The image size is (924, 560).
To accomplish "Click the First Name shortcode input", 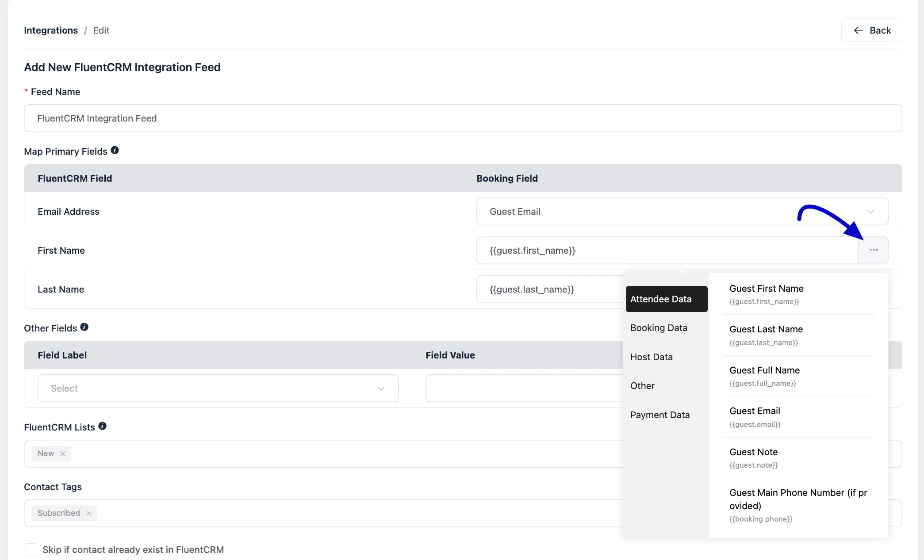I will (x=667, y=250).
